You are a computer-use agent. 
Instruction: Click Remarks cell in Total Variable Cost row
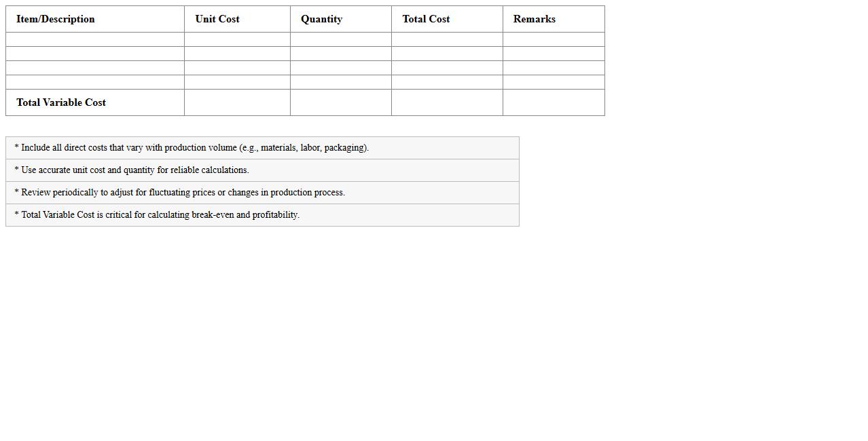(554, 102)
